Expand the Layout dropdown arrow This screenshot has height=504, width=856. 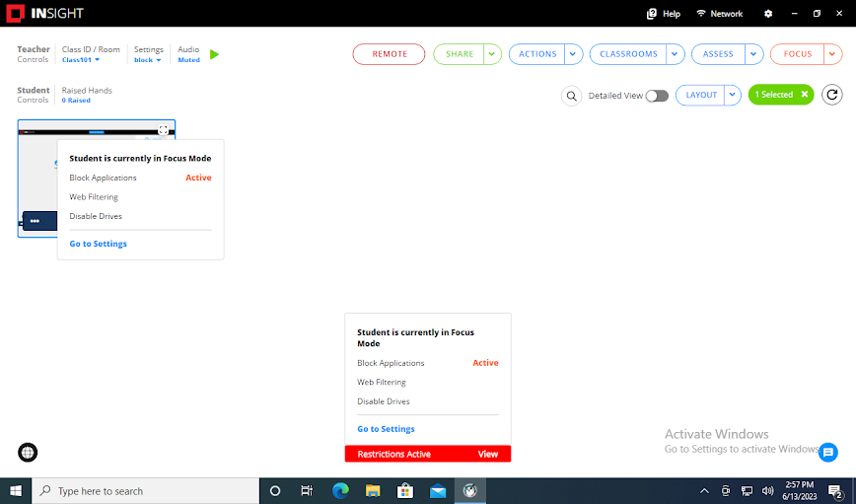(732, 95)
